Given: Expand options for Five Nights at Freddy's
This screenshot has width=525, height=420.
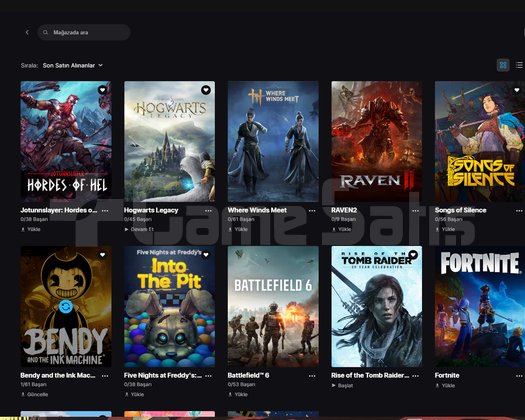Looking at the screenshot, I should [208, 376].
